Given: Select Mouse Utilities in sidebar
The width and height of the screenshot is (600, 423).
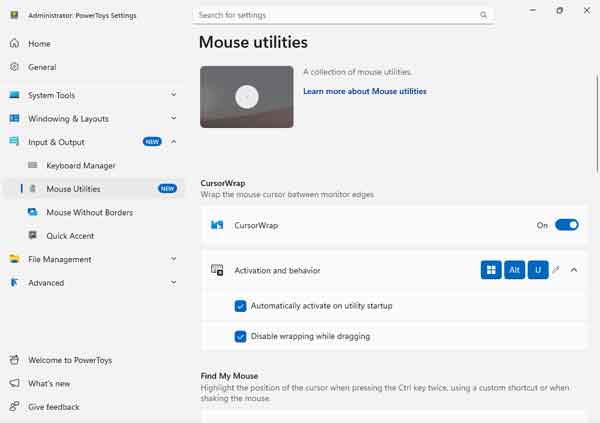Looking at the screenshot, I should point(73,189).
